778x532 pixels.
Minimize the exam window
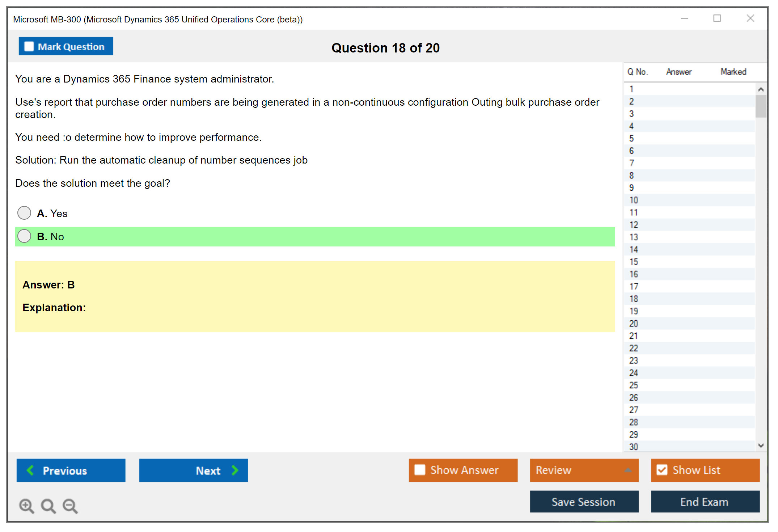684,18
